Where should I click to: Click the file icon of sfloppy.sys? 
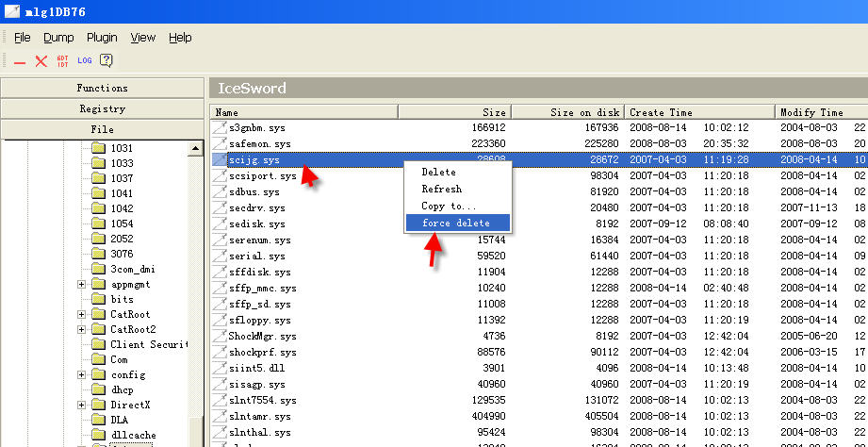click(220, 320)
